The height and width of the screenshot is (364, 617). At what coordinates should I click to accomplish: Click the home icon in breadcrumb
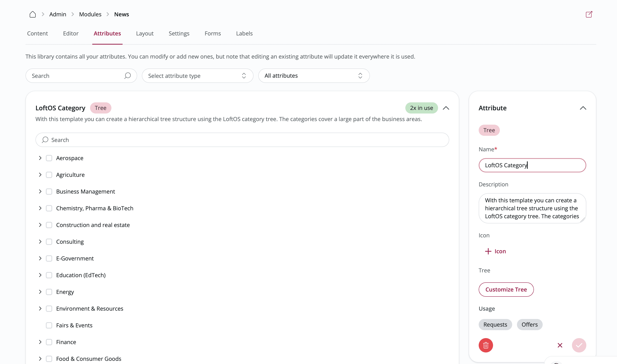coord(33,15)
